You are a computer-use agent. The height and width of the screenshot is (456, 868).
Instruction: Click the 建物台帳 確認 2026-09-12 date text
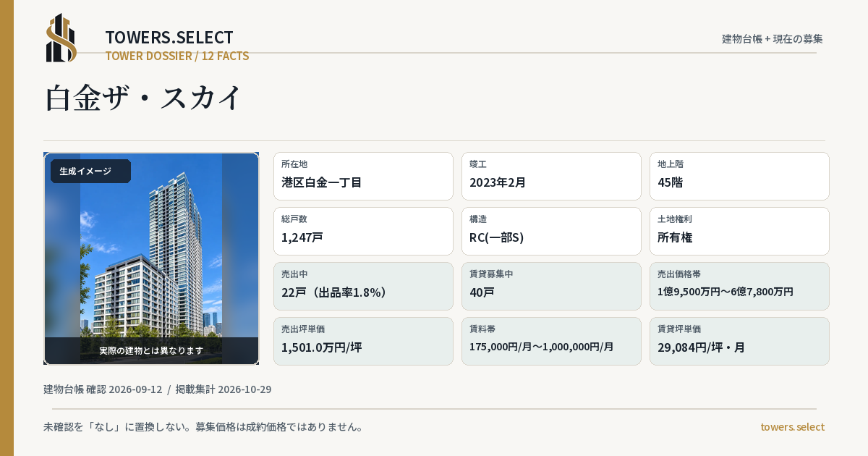[x=103, y=389]
